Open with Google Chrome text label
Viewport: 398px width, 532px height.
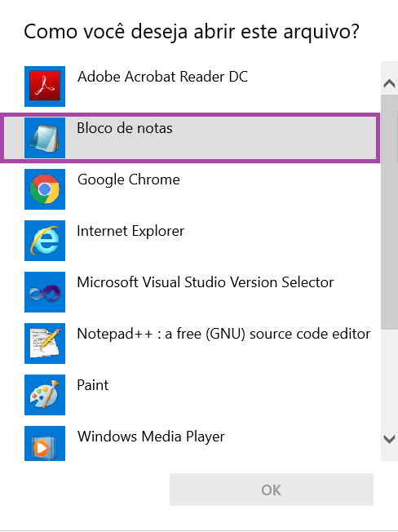(129, 180)
